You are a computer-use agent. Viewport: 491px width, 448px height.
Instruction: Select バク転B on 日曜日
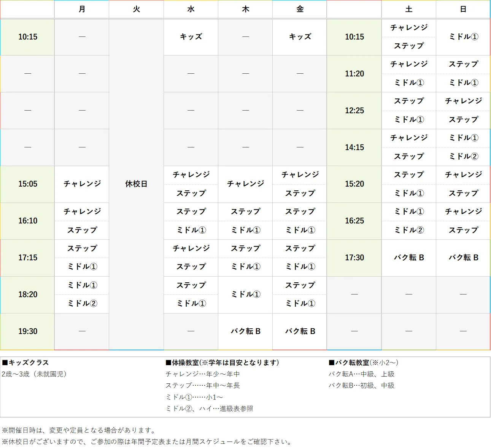[463, 258]
